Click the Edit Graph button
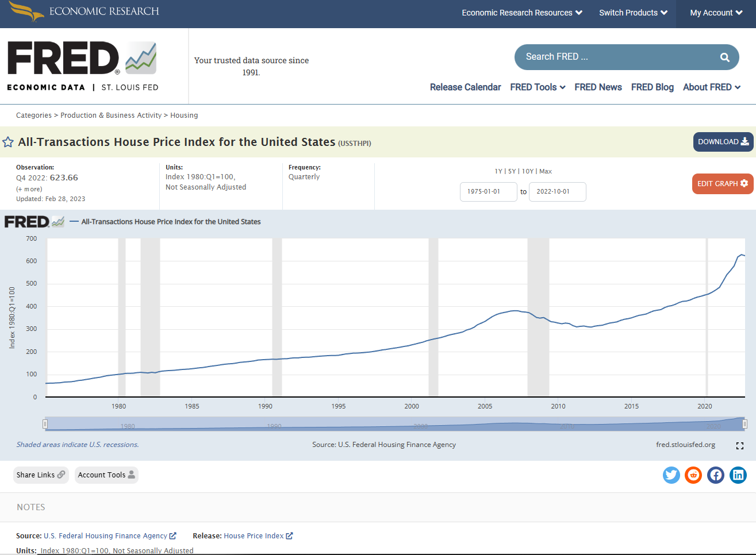The height and width of the screenshot is (555, 756). [x=723, y=184]
